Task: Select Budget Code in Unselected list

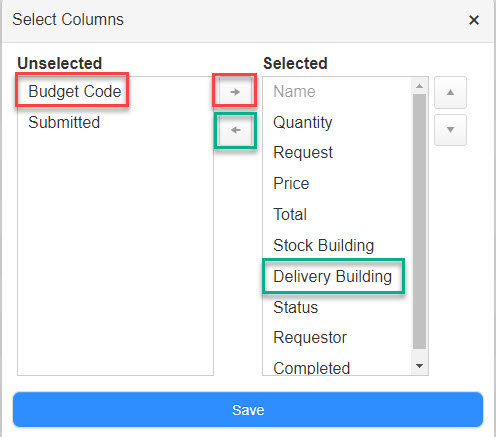Action: point(75,91)
